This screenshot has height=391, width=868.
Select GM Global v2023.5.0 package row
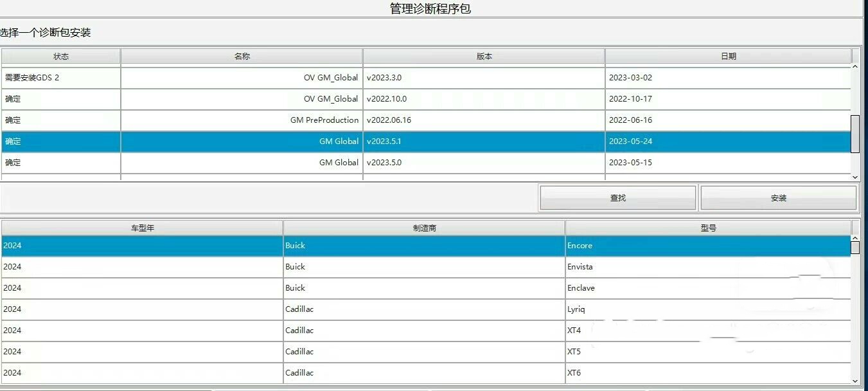point(426,163)
